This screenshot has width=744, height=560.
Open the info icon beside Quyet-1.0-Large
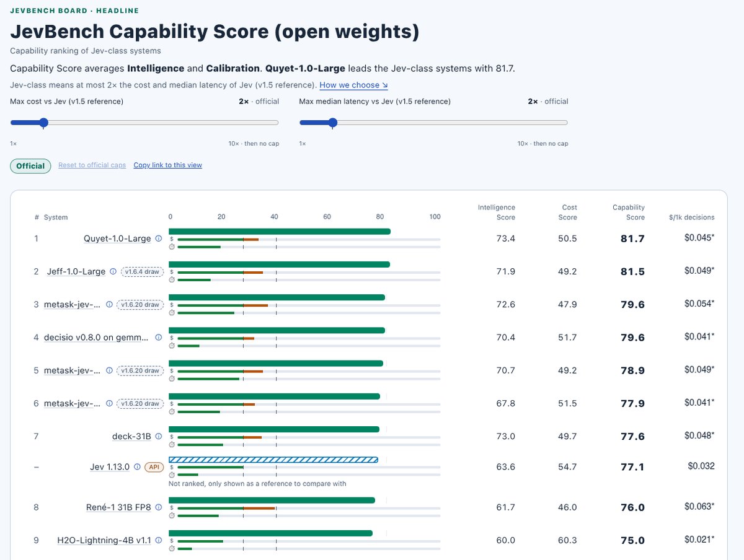pyautogui.click(x=158, y=238)
